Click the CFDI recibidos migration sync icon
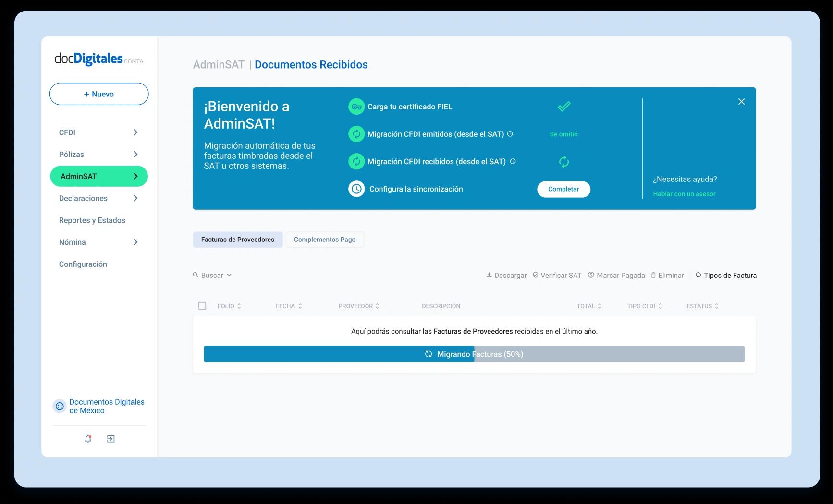The image size is (833, 504). [356, 161]
